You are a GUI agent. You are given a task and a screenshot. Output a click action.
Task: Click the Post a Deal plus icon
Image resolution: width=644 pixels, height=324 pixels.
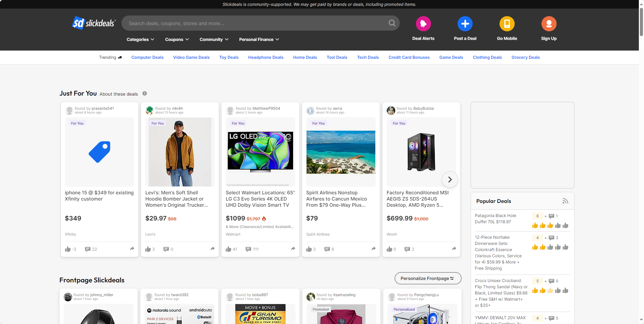(x=465, y=24)
